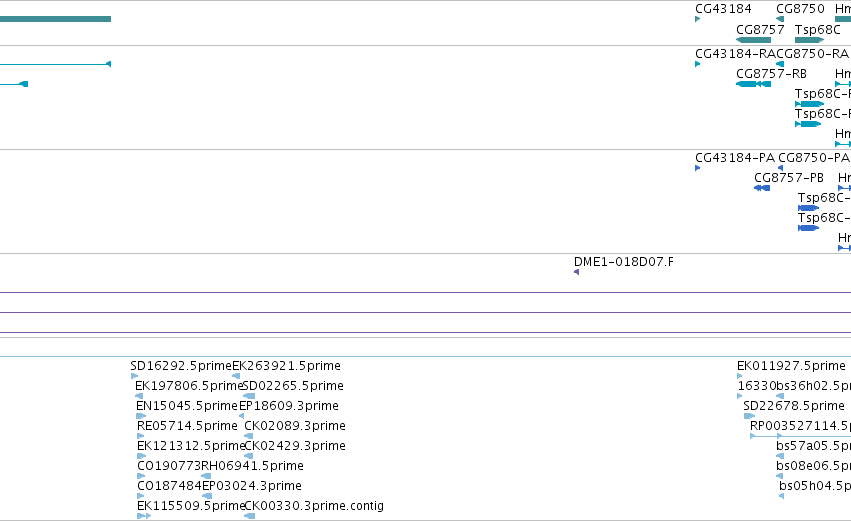851x521 pixels.
Task: Select the CK02089.3prime EST label
Action: pyautogui.click(x=295, y=426)
